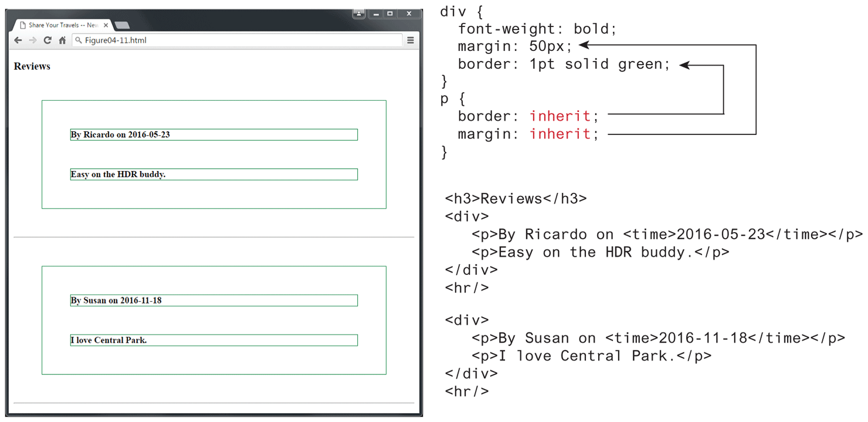Open the Chrome hamburger menu
This screenshot has width=868, height=422.
411,40
